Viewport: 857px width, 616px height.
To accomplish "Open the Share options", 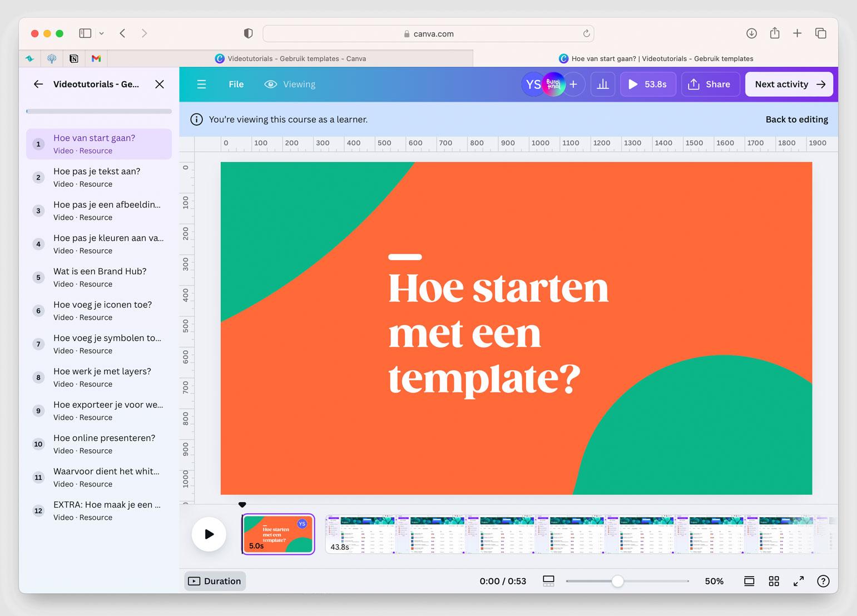I will coord(710,85).
